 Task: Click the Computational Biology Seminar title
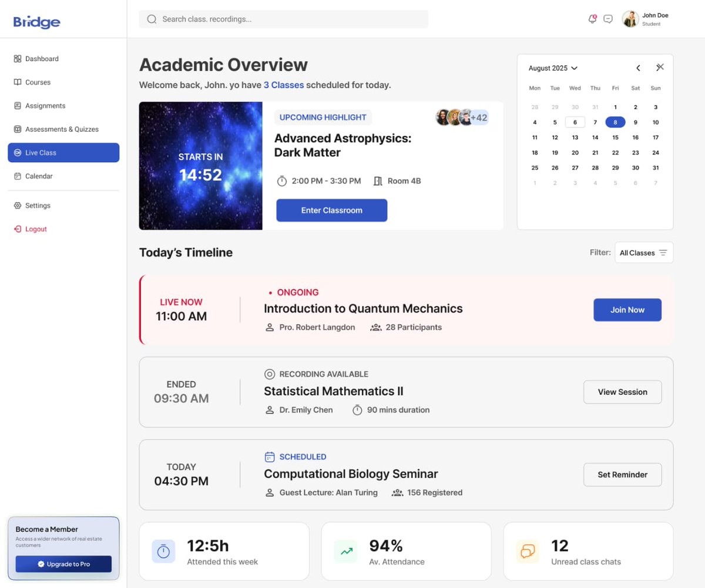click(351, 474)
